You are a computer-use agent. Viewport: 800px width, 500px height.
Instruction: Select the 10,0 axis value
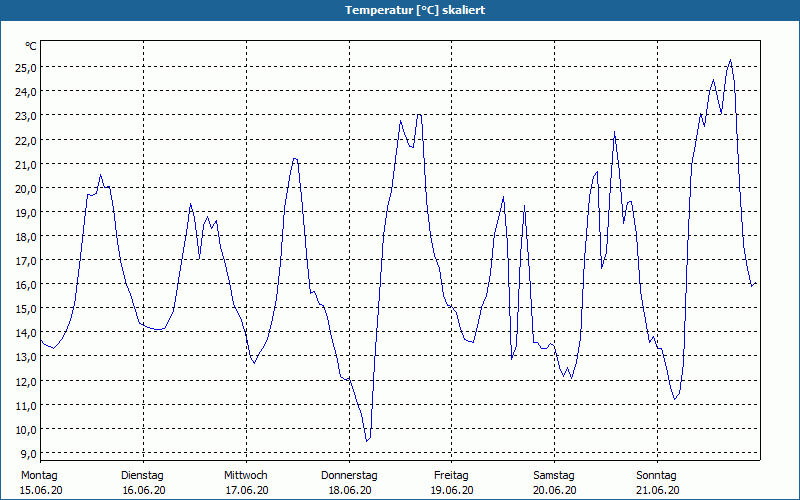click(26, 430)
